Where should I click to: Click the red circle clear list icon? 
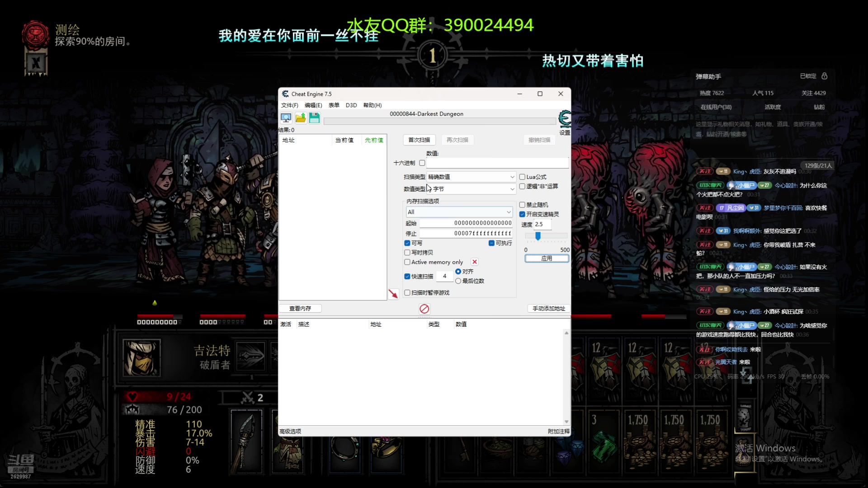tap(424, 309)
